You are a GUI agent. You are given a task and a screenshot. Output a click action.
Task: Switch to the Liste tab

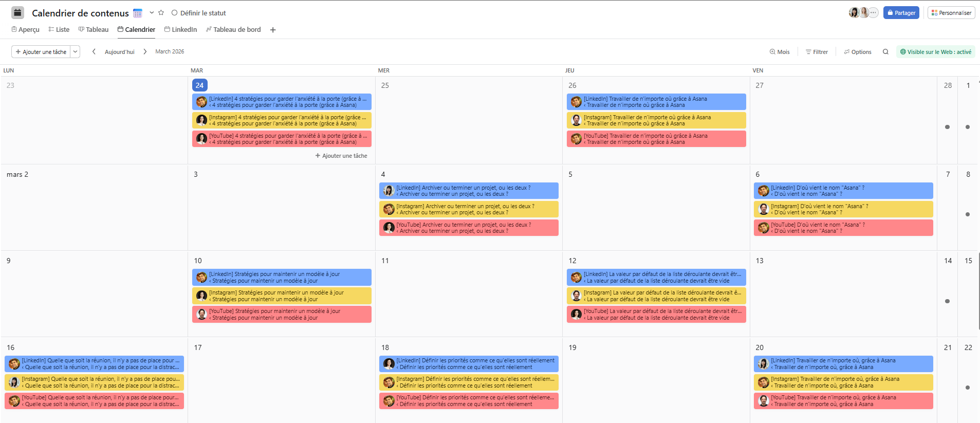click(x=59, y=30)
